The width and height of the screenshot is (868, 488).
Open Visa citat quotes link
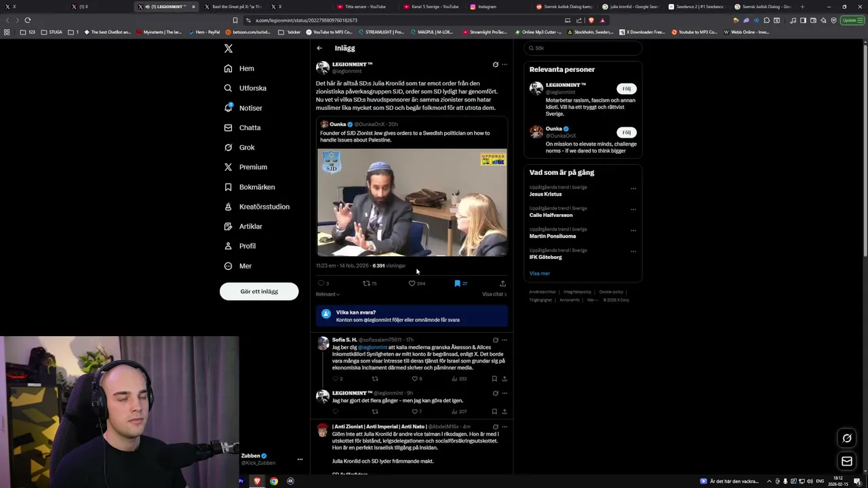point(494,294)
